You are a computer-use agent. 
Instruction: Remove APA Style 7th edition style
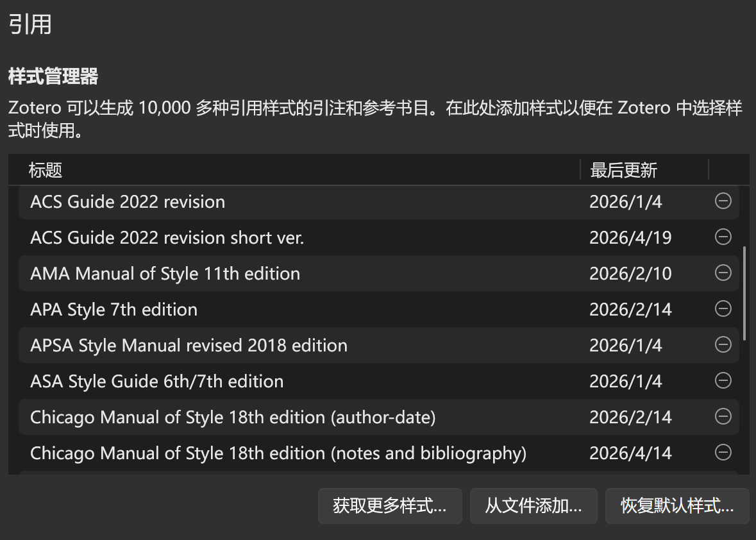tap(723, 308)
